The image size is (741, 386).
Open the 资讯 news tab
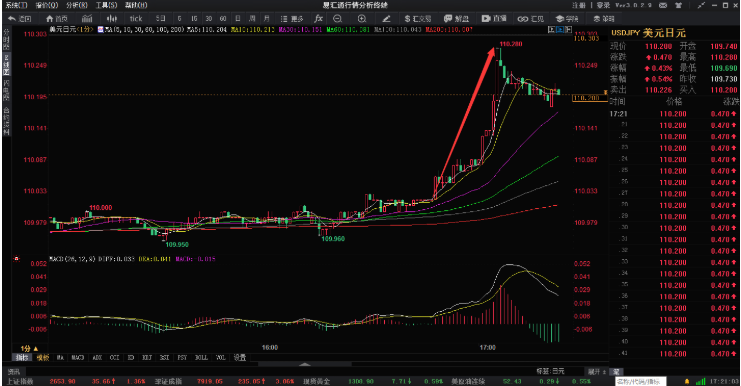point(14,371)
